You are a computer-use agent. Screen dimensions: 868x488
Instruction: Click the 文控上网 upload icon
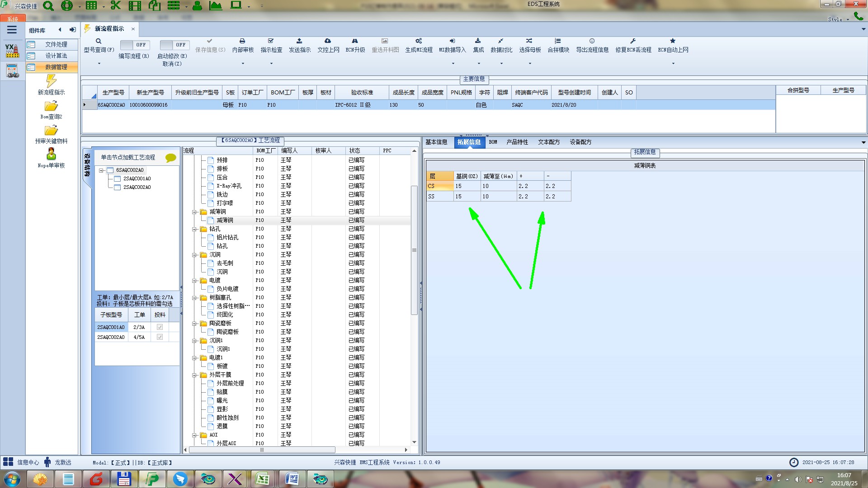[x=328, y=41]
